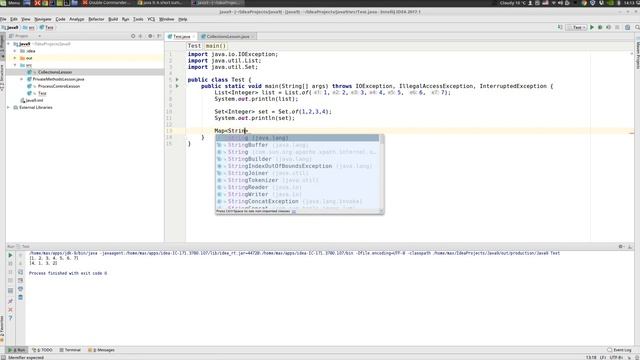Choose StringBuilder from the completion popup
This screenshot has height=360, width=640.
(298, 159)
